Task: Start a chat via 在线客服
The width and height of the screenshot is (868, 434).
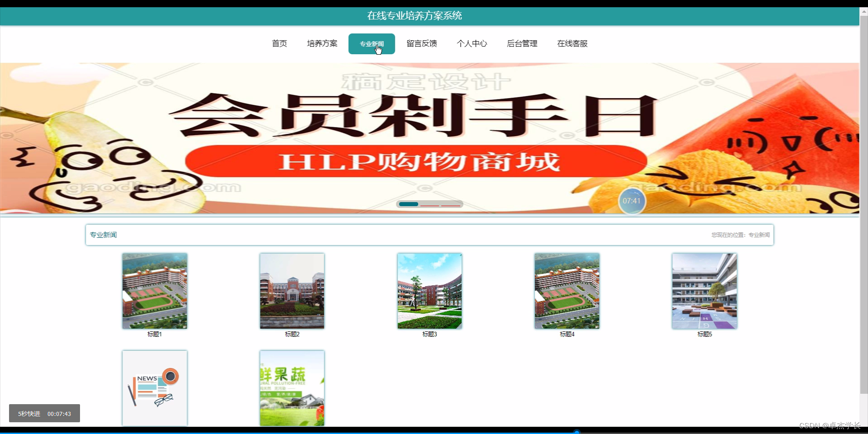Action: (572, 43)
